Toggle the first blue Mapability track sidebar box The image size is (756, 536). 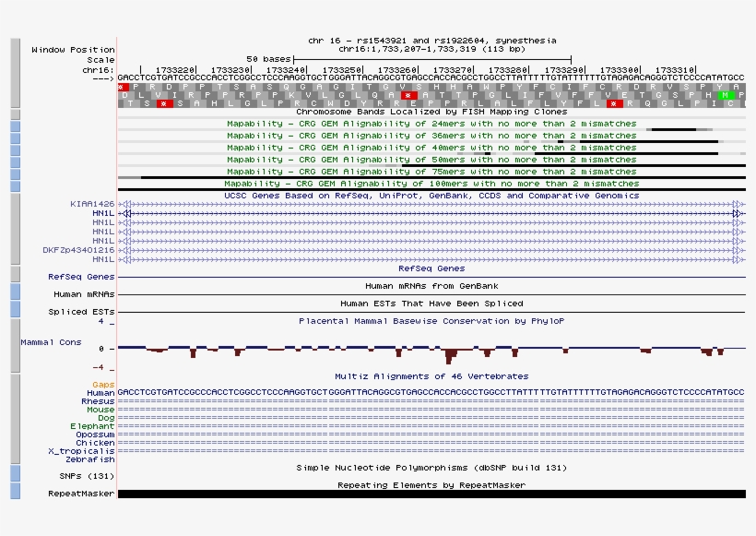coord(13,126)
